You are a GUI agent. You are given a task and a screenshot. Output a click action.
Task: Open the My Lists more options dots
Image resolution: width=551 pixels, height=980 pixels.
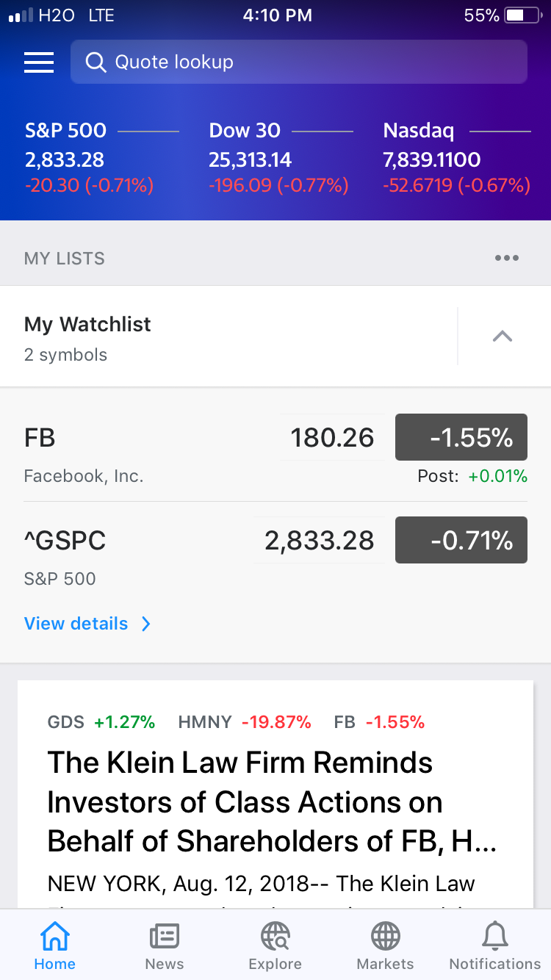507,258
